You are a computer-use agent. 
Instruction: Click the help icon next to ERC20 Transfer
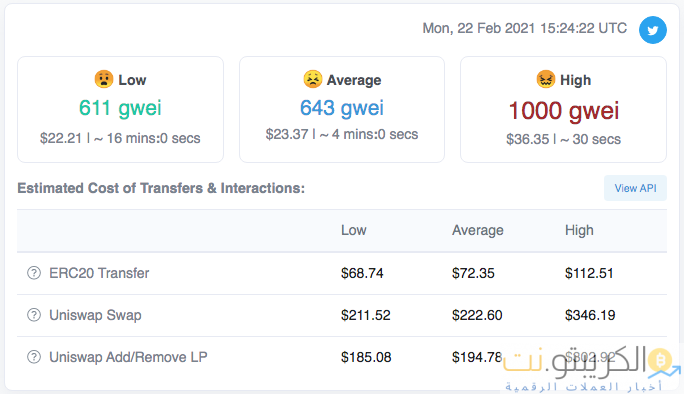coord(34,273)
